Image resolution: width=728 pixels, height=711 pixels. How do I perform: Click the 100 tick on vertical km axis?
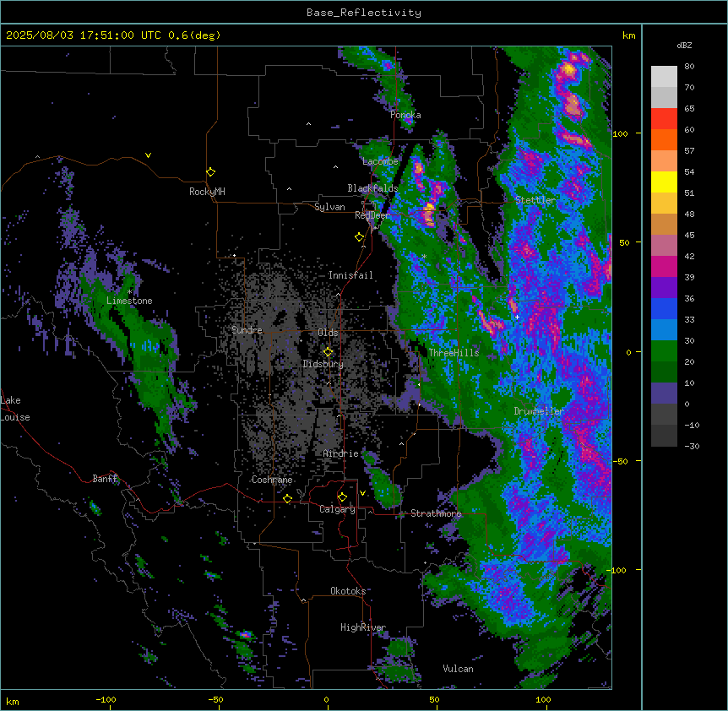(620, 134)
